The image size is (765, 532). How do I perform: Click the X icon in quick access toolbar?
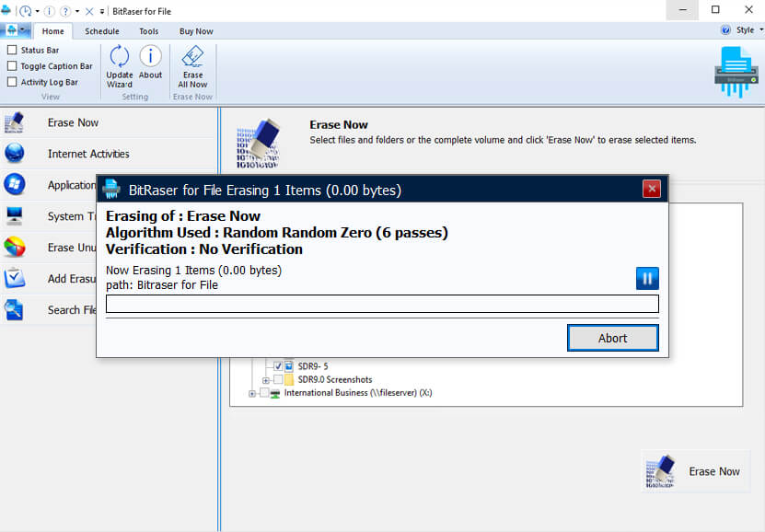coord(89,11)
